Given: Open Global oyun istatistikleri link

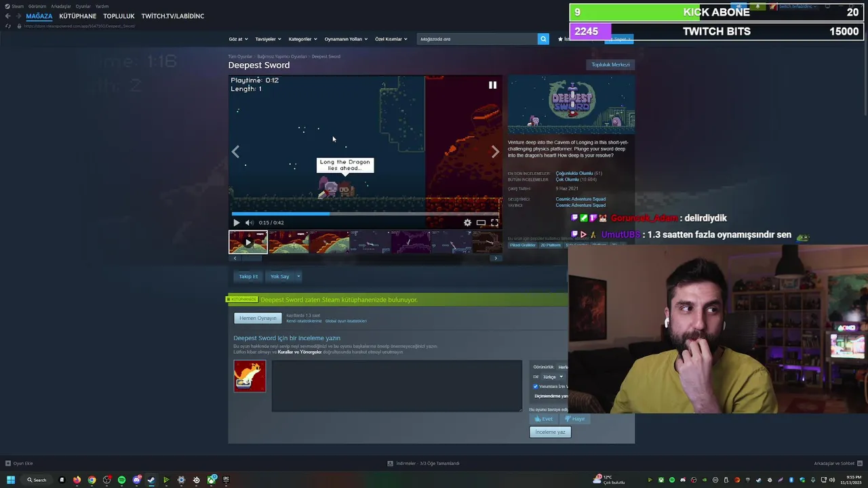Looking at the screenshot, I should click(346, 321).
